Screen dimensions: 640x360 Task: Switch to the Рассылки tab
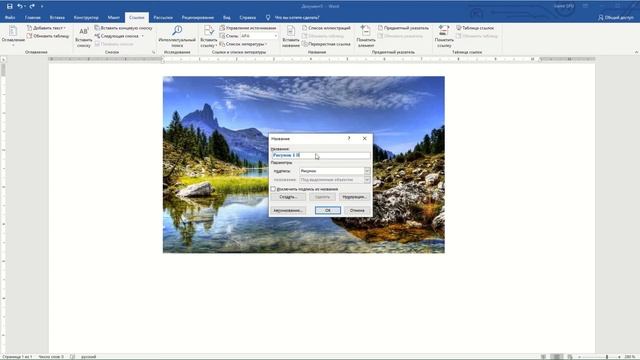[163, 18]
